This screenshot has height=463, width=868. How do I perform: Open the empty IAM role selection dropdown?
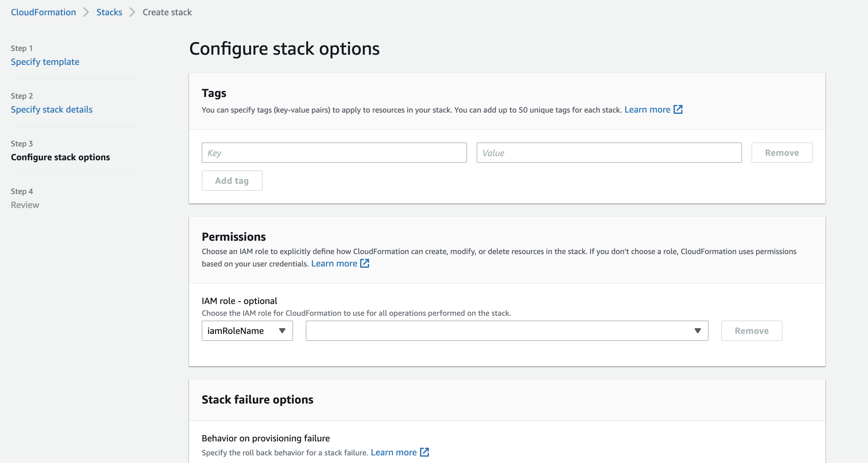click(x=507, y=331)
